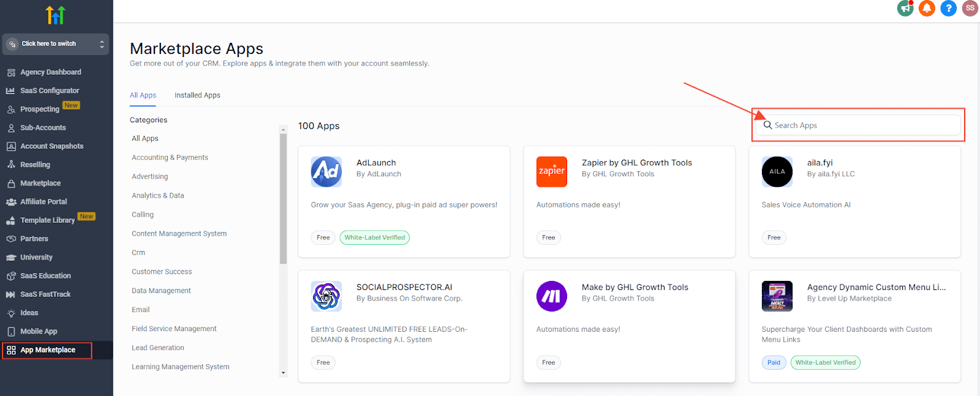The width and height of the screenshot is (980, 396).
Task: Click the HighLevel logo at top of sidebar
Action: (56, 15)
